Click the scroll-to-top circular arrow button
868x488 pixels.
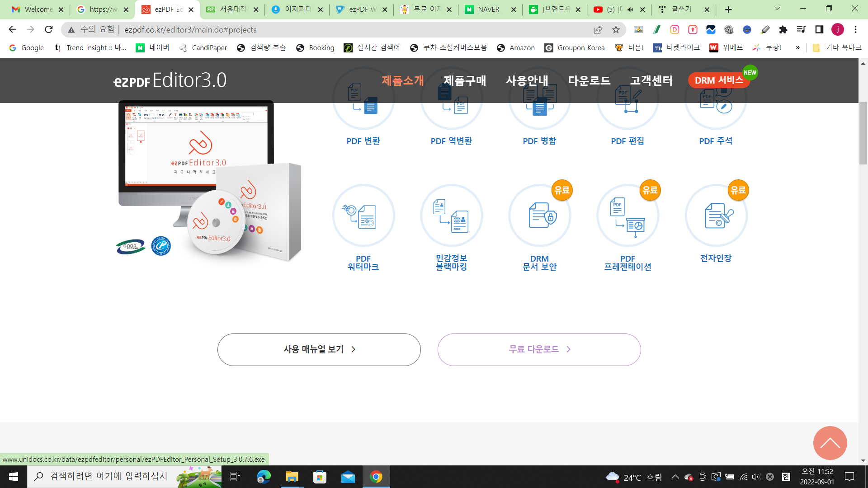[830, 443]
